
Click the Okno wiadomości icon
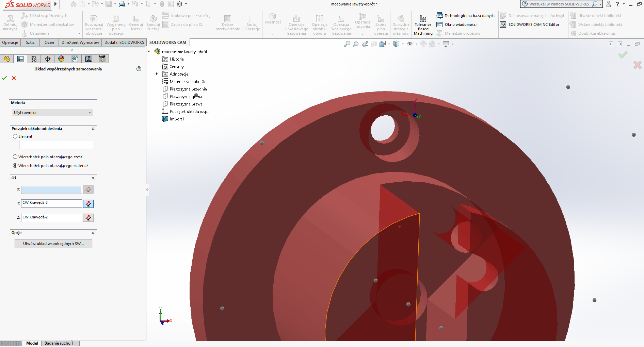tap(439, 24)
